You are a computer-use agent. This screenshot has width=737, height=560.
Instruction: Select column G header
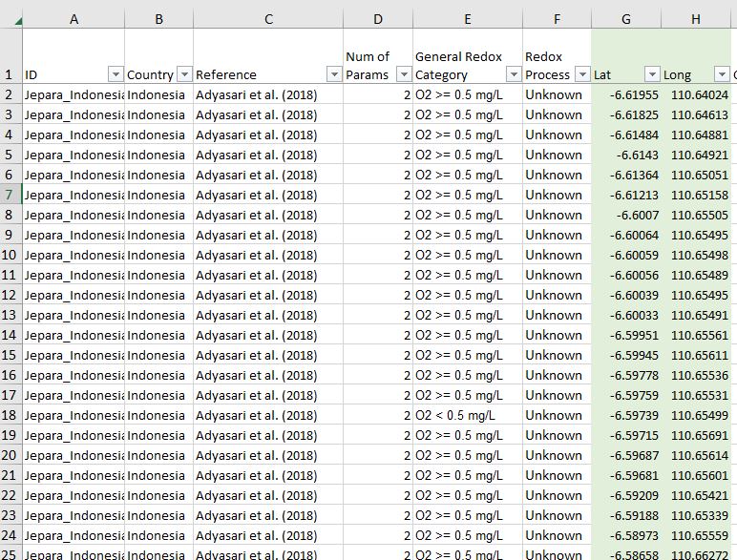point(626,19)
